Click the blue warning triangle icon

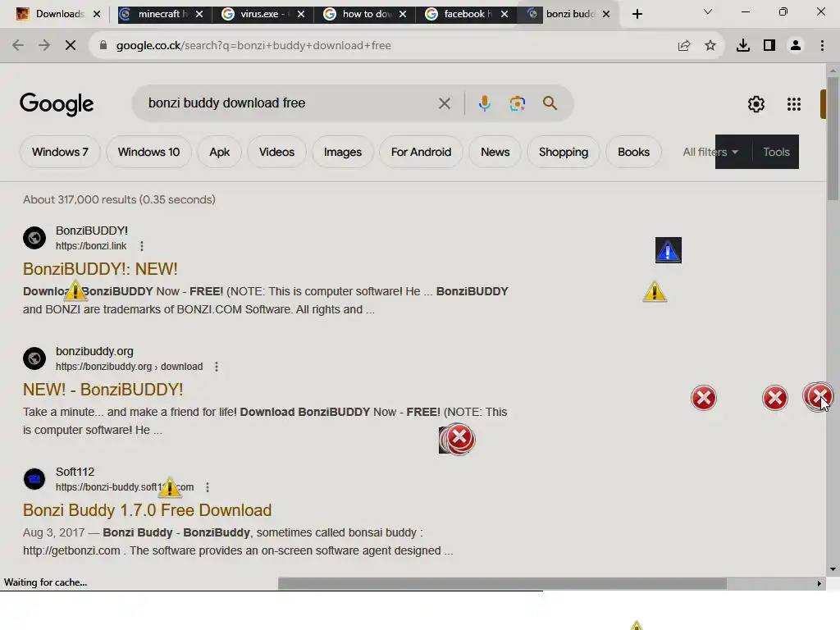click(668, 250)
